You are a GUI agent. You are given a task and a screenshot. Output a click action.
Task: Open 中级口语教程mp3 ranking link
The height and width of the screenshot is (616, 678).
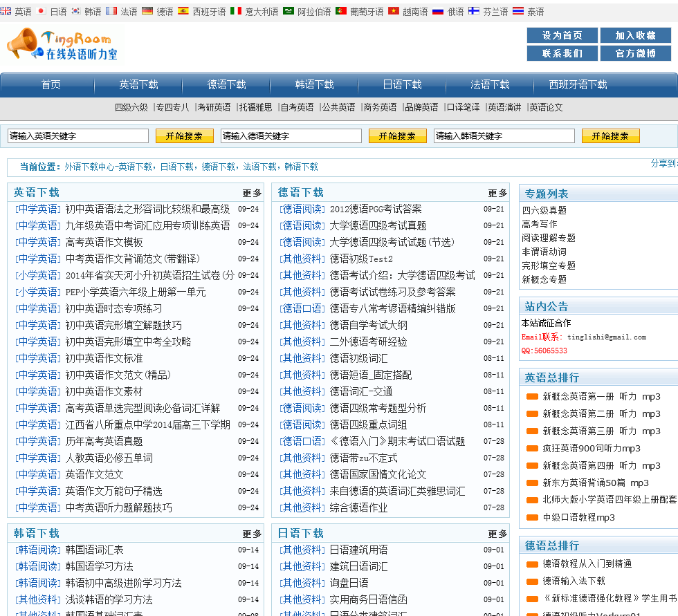pos(578,518)
